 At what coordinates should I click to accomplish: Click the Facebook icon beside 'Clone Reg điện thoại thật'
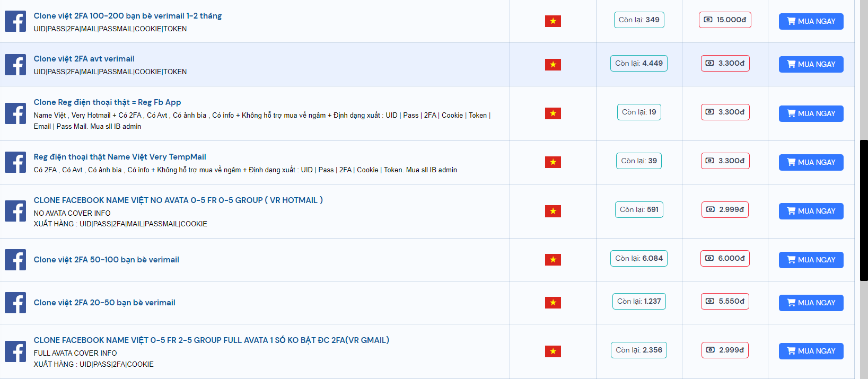point(15,113)
